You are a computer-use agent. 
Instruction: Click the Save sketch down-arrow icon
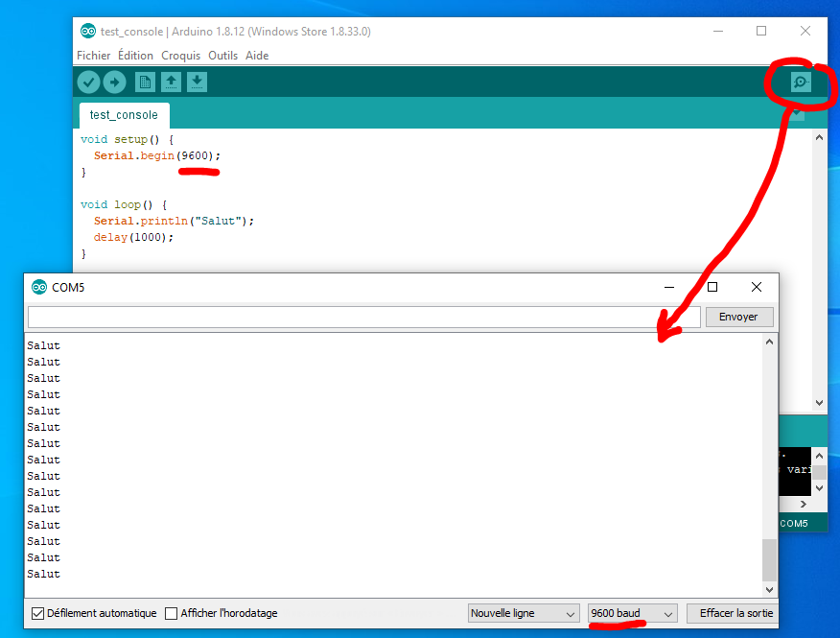tap(197, 83)
